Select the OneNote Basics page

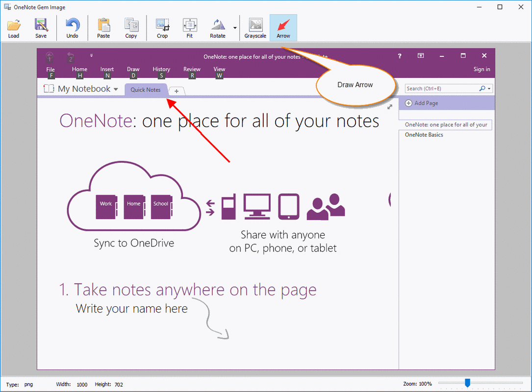[424, 135]
